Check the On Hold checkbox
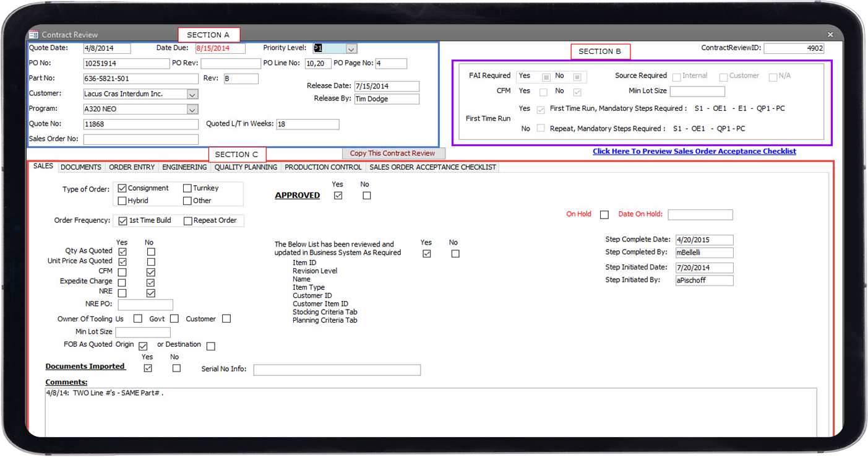The height and width of the screenshot is (457, 868). point(604,215)
